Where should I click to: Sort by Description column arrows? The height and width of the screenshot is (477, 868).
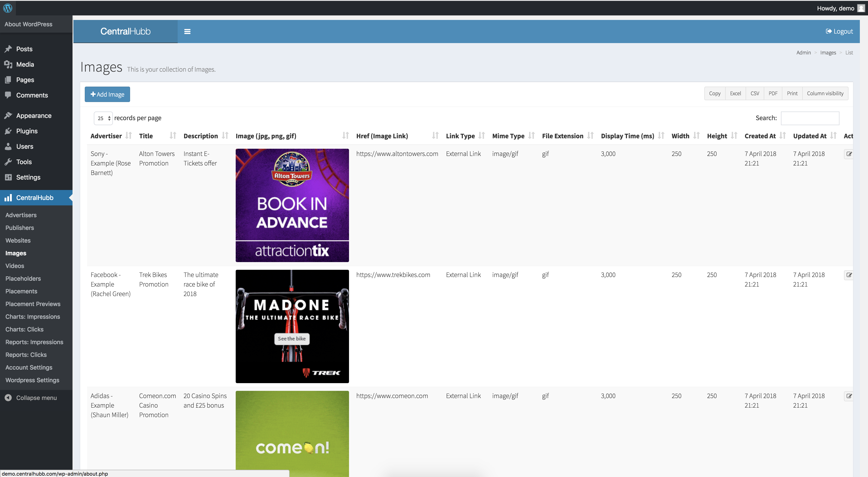coord(225,136)
